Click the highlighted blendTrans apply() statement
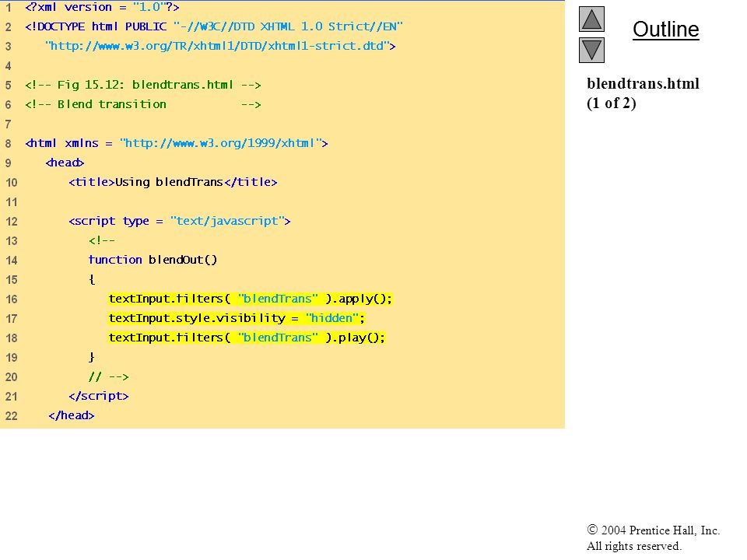 click(x=250, y=299)
